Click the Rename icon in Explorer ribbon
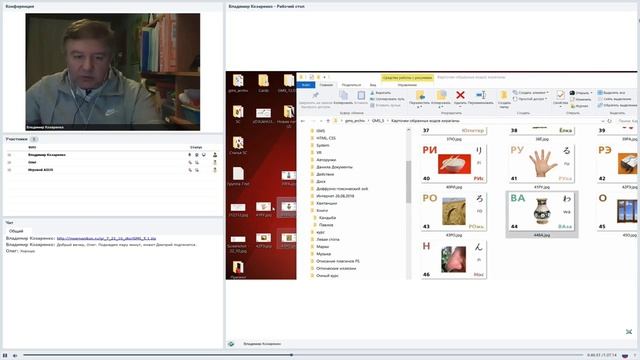 click(x=481, y=95)
